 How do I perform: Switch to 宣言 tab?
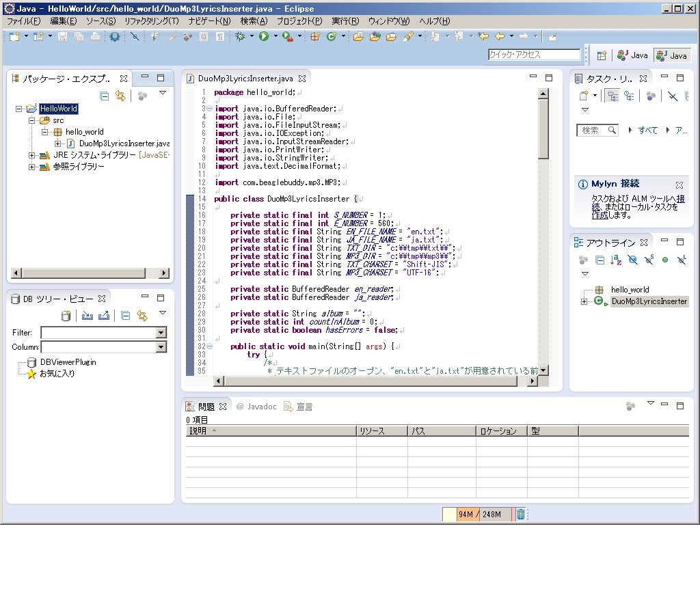pos(298,407)
